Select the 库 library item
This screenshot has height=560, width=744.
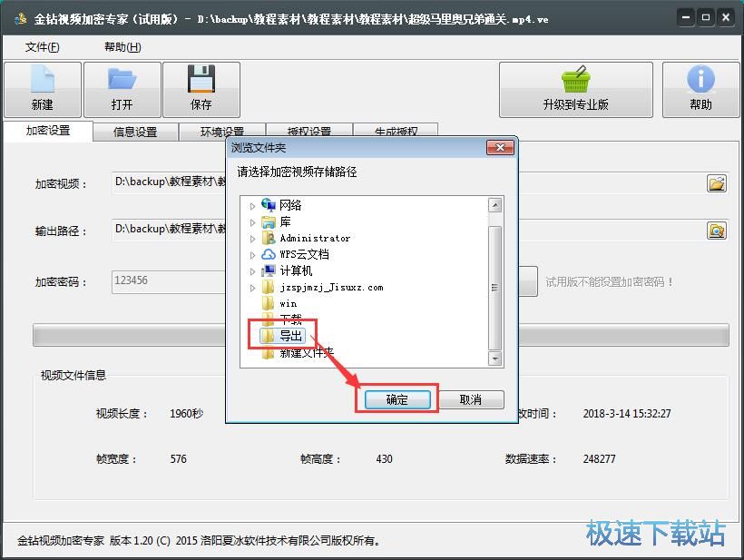coord(276,221)
